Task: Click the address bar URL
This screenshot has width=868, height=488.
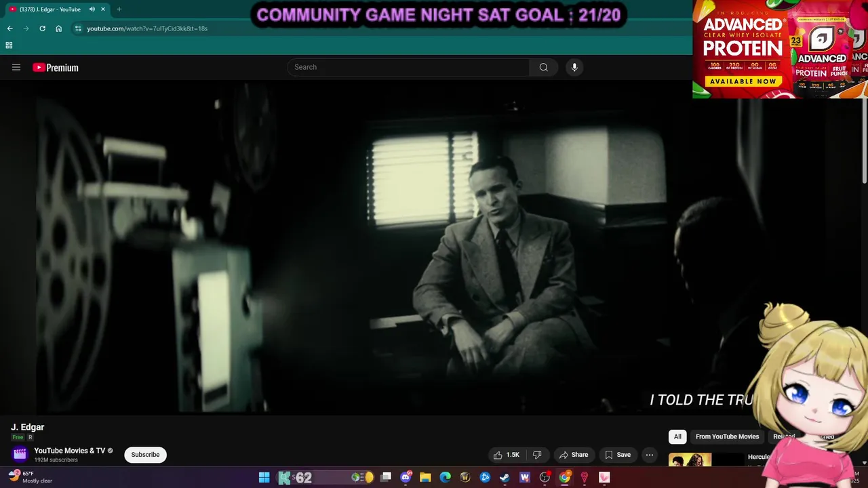Action: pos(147,28)
